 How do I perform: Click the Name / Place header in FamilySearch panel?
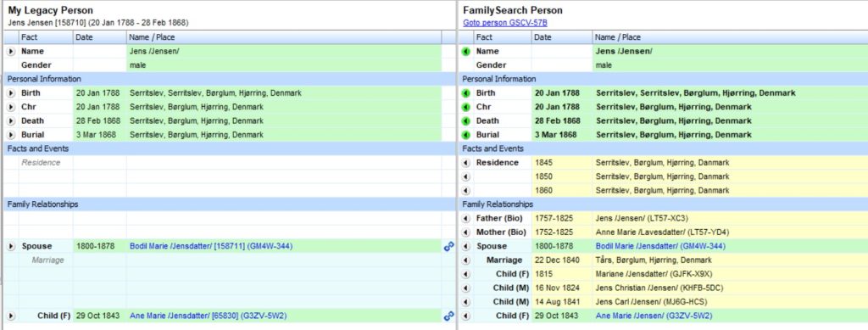click(730, 37)
